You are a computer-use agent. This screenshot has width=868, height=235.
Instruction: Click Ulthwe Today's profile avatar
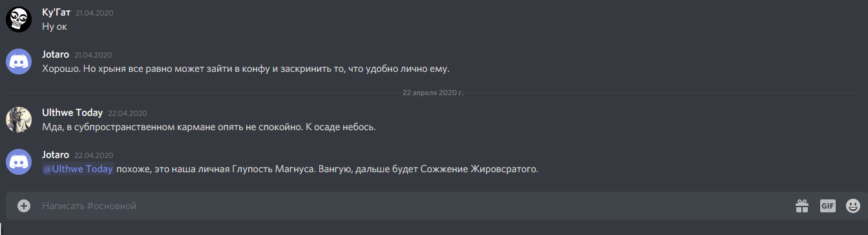point(19,120)
